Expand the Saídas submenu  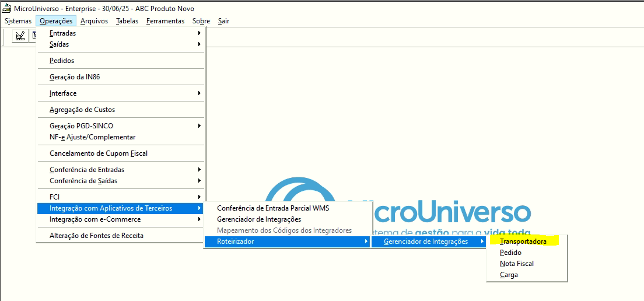point(121,44)
